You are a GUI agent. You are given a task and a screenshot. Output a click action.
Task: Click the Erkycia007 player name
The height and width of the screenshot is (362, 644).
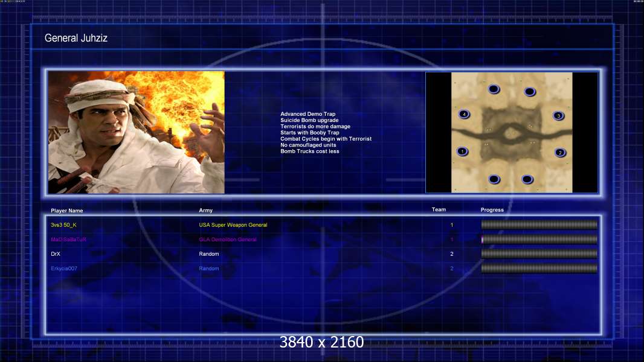64,268
